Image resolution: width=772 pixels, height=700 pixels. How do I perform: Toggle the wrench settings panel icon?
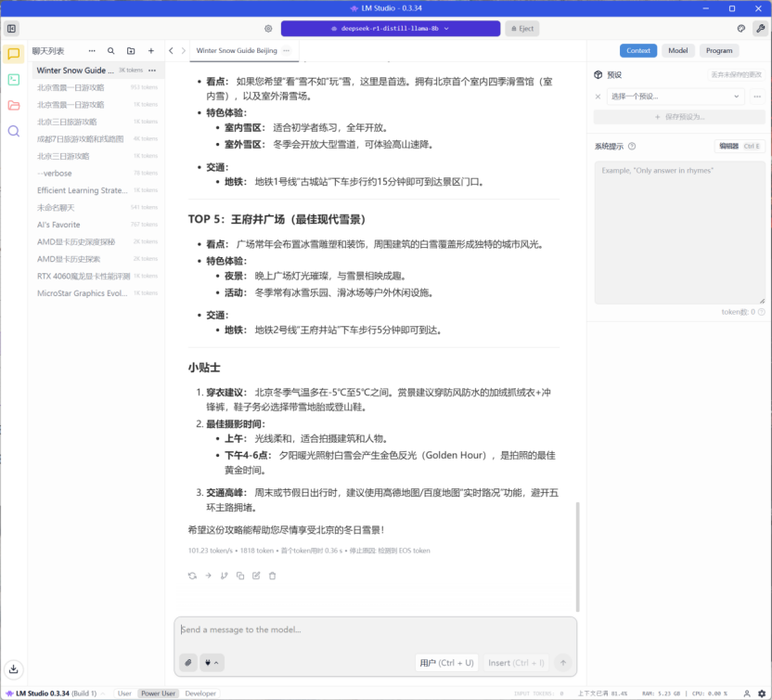point(761,29)
